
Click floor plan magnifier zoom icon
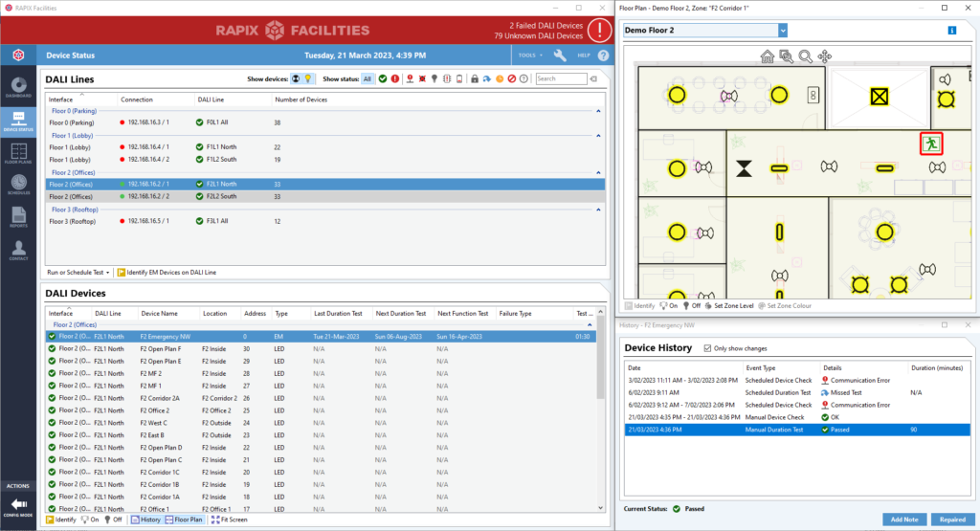806,56
